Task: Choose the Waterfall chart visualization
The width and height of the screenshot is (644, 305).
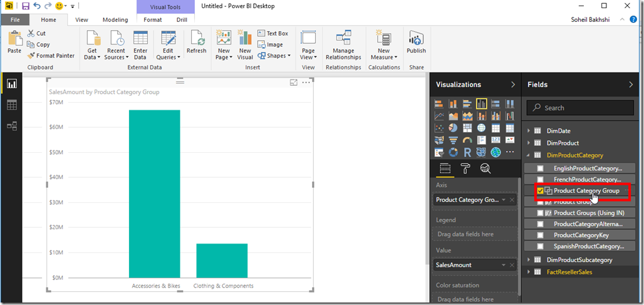Action: point(510,116)
